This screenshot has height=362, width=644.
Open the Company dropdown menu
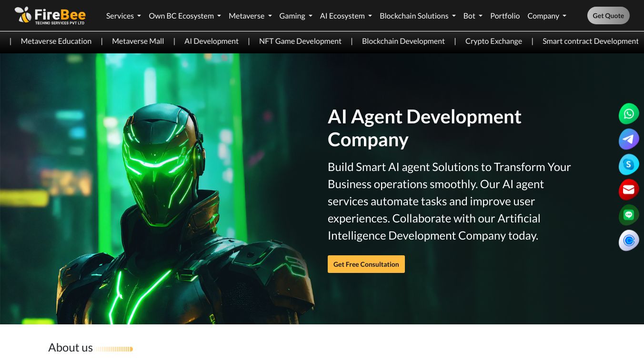547,16
